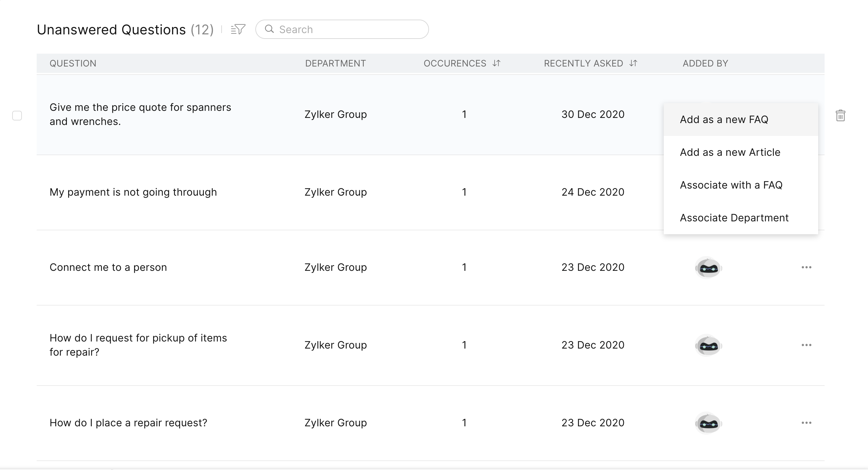The width and height of the screenshot is (868, 470).
Task: Open 'How do I place a repair request?'
Action: click(x=128, y=423)
